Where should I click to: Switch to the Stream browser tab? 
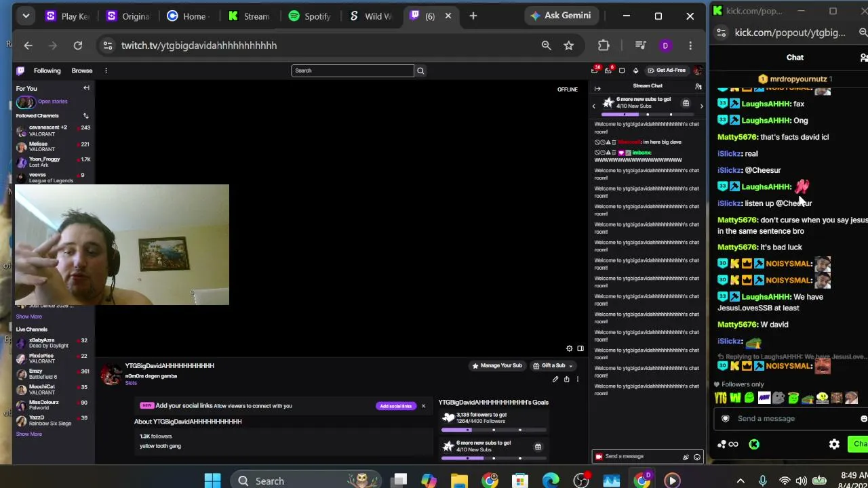[250, 16]
